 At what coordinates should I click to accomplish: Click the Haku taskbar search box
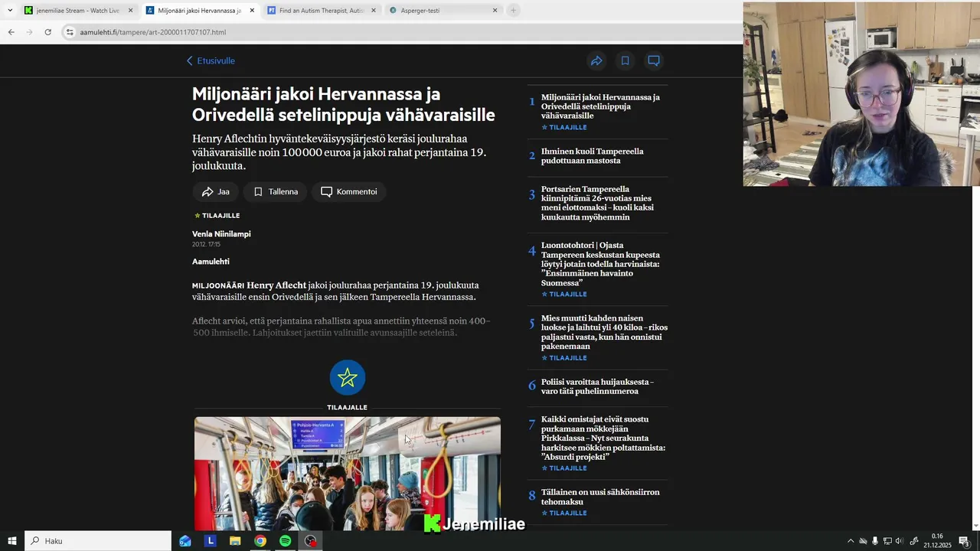[x=98, y=541]
